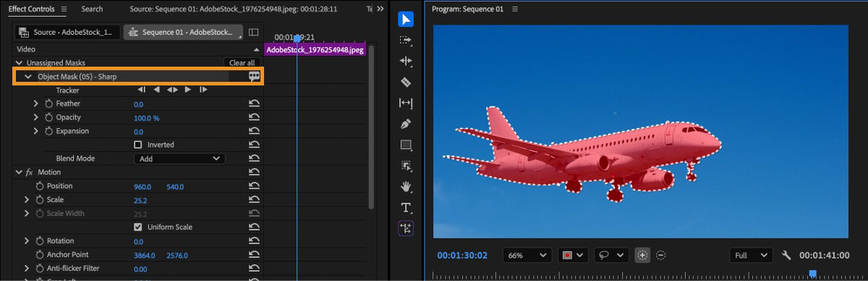Collapse the Motion effect

[x=20, y=172]
